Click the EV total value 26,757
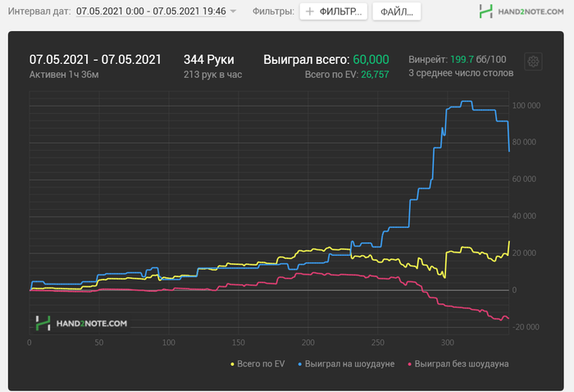The height and width of the screenshot is (392, 574). click(375, 75)
